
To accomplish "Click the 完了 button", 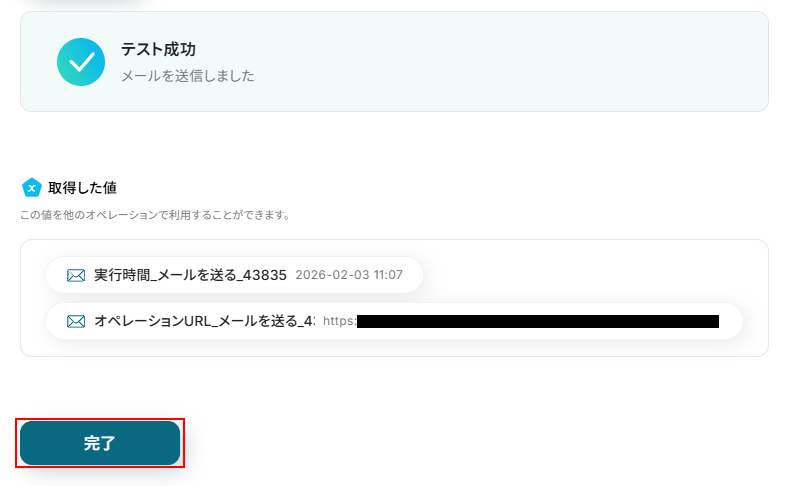I will 100,443.
